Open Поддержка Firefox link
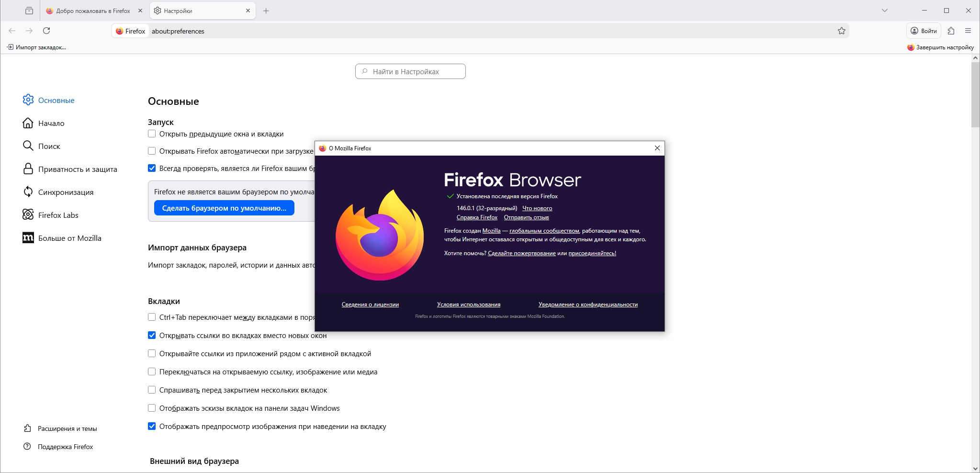Image resolution: width=980 pixels, height=473 pixels. 58,447
